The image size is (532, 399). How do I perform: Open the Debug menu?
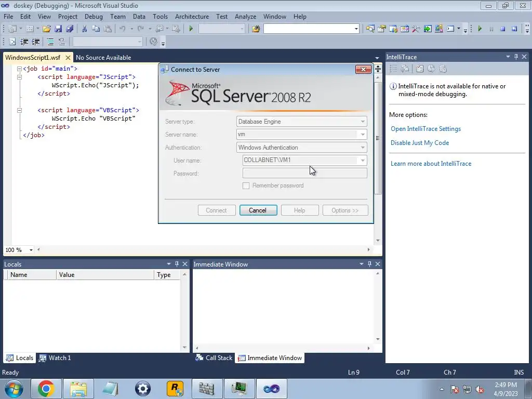94,16
